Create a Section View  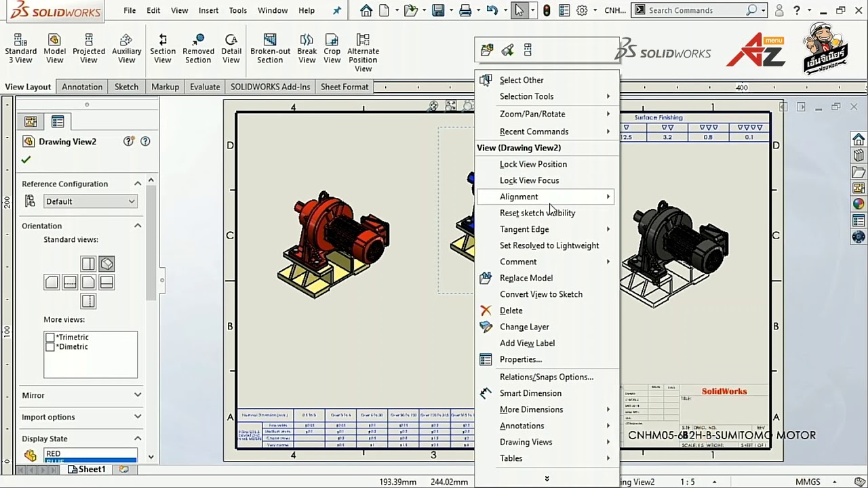click(163, 49)
